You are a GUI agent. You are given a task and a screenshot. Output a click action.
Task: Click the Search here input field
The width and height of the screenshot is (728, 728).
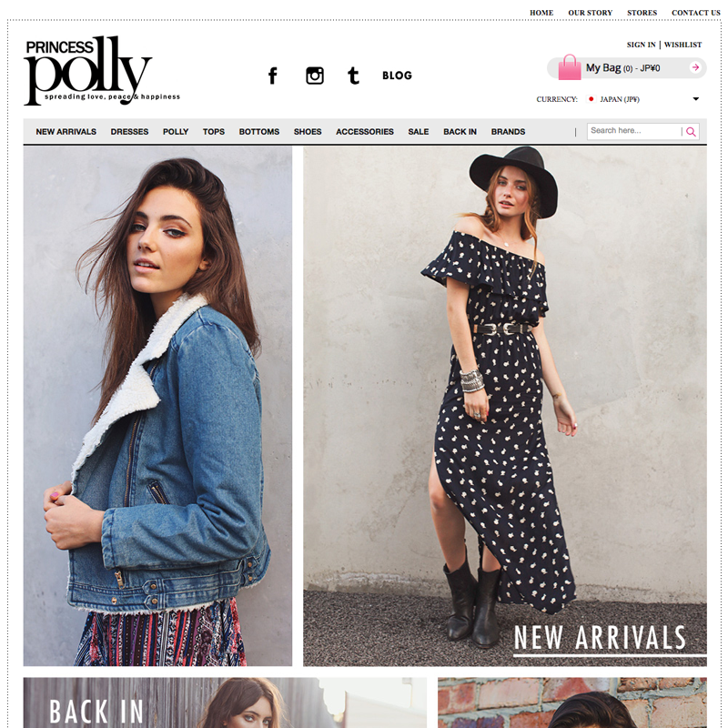[x=633, y=131]
